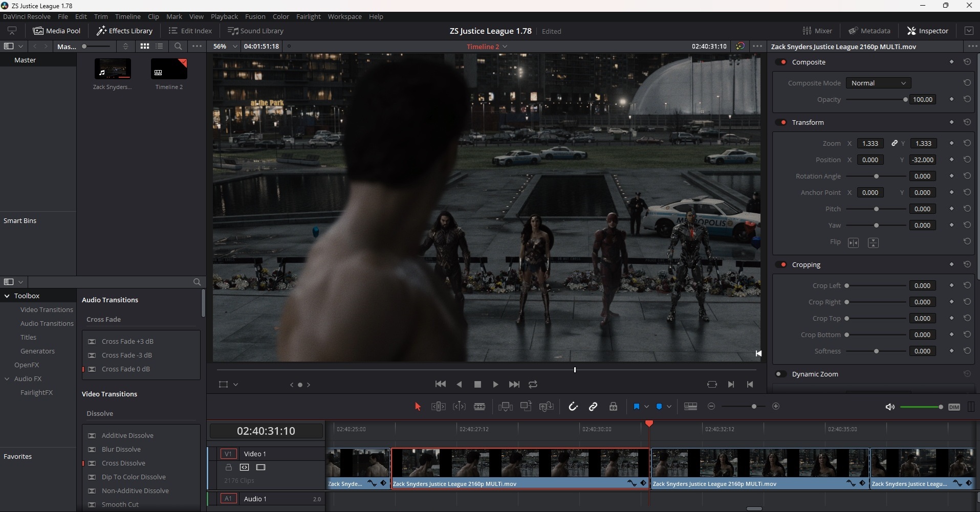Open the Edit Index panel

190,31
